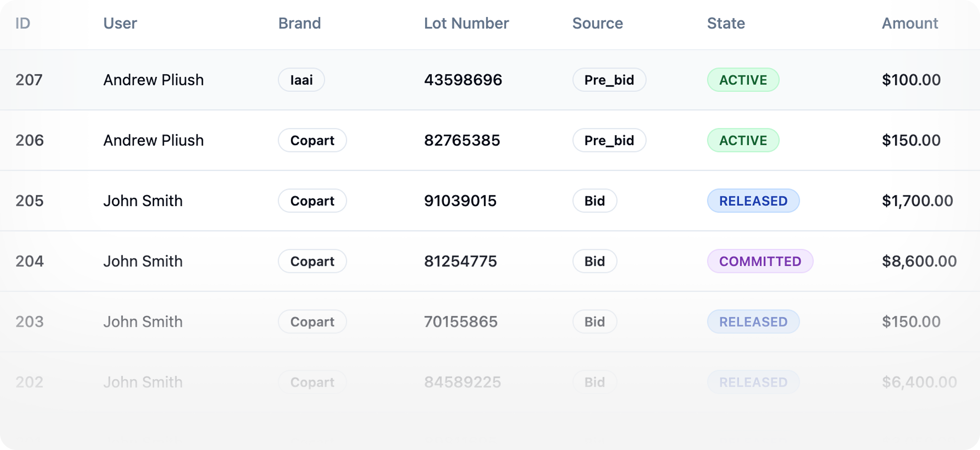Click John Smith's name on row 203
Image resolution: width=980 pixels, height=450 pixels.
point(143,321)
